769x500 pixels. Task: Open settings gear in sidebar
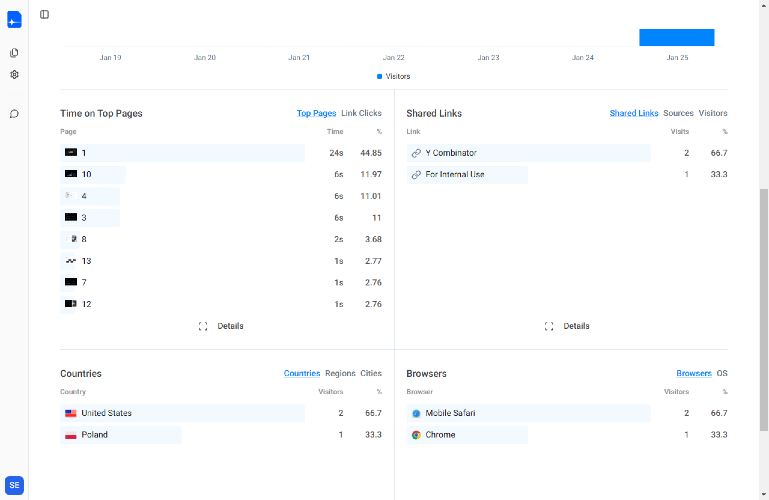click(14, 75)
